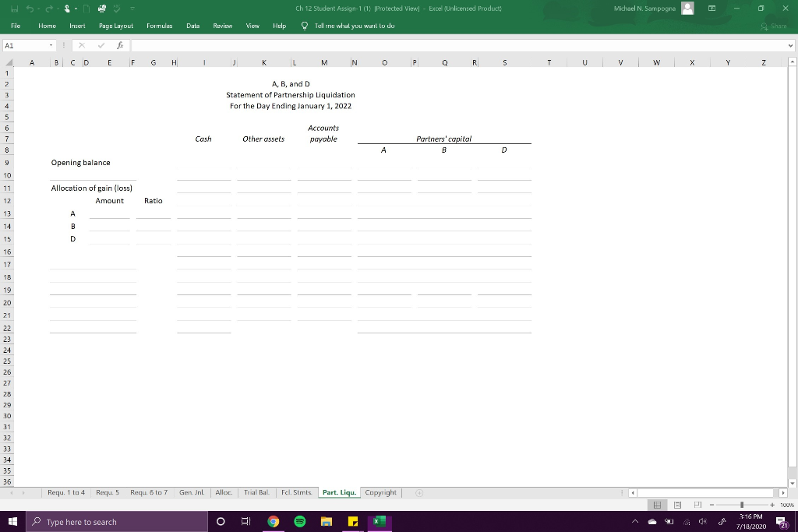Click the Zoom In plus button
Viewport: 798px width, 532px height.
(772, 505)
